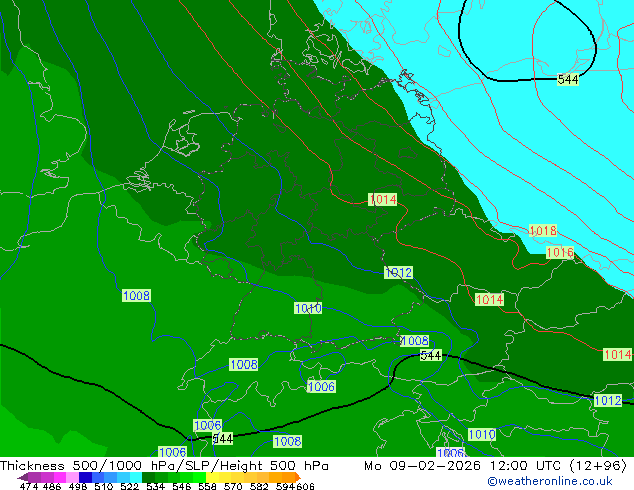Image resolution: width=634 pixels, height=490 pixels.
Task: Click the 1010 label beside blue 1006
Action: (482, 435)
